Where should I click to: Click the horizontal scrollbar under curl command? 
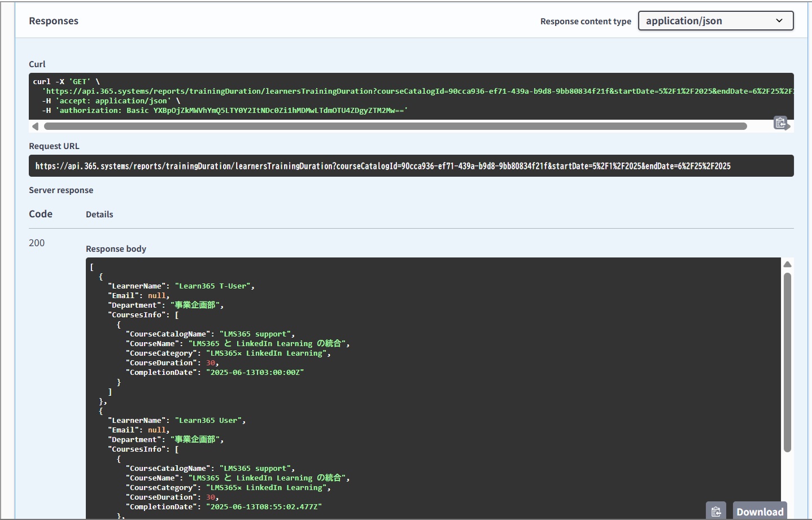[395, 126]
